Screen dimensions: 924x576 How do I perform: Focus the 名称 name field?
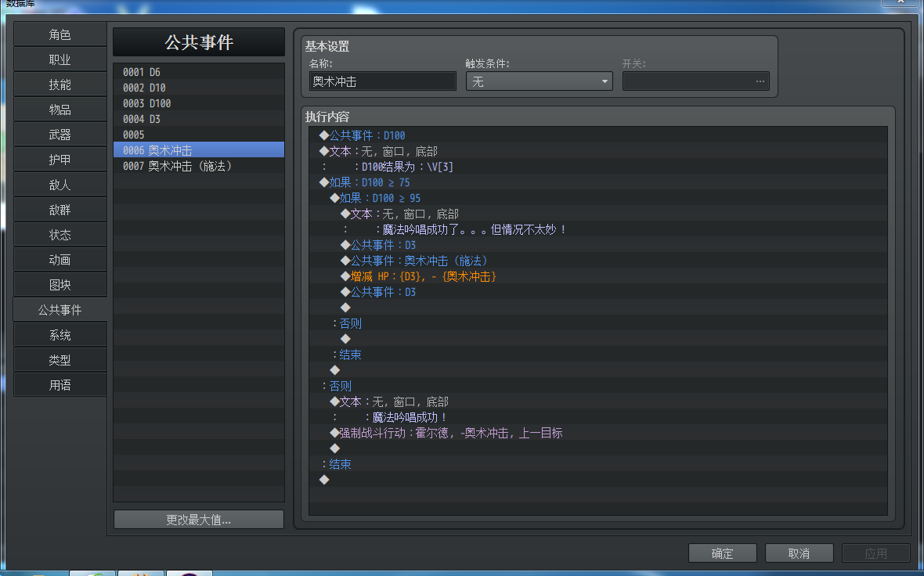tap(382, 81)
